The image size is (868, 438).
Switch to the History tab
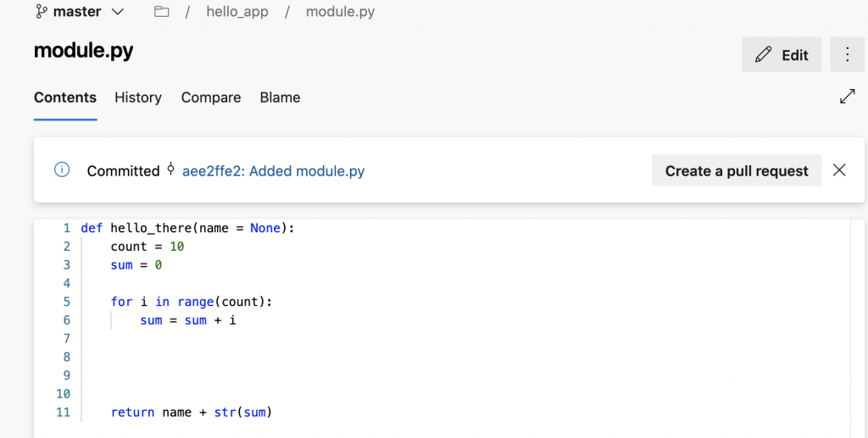click(138, 97)
